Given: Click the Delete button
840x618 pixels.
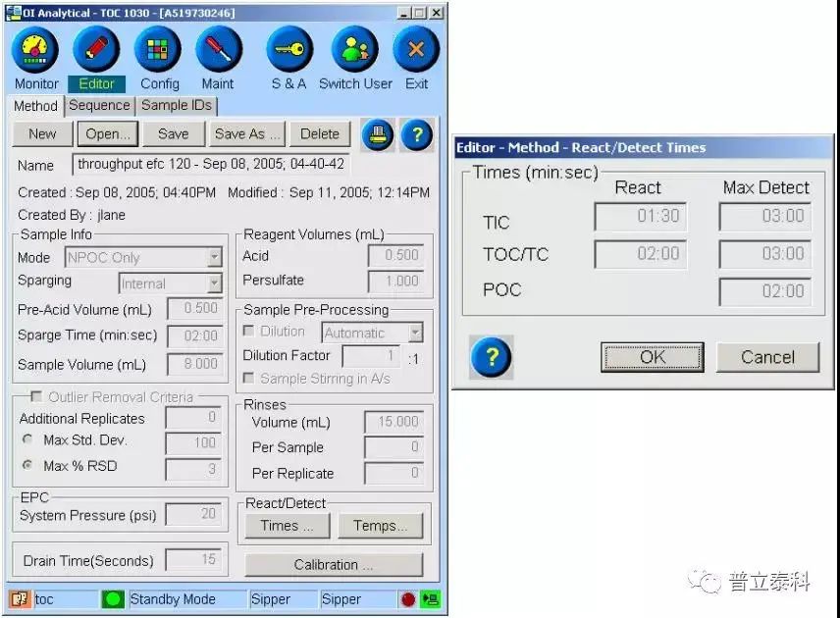Looking at the screenshot, I should [x=320, y=133].
